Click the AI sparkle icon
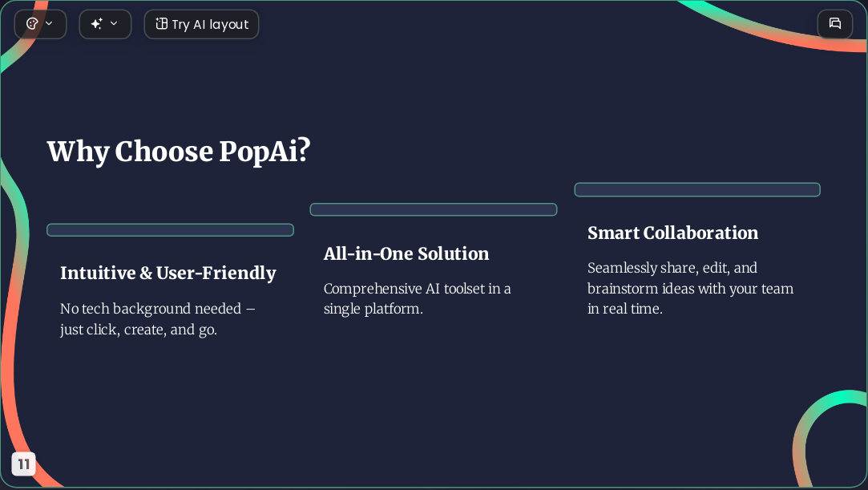Viewport: 868px width, 490px height. point(97,24)
